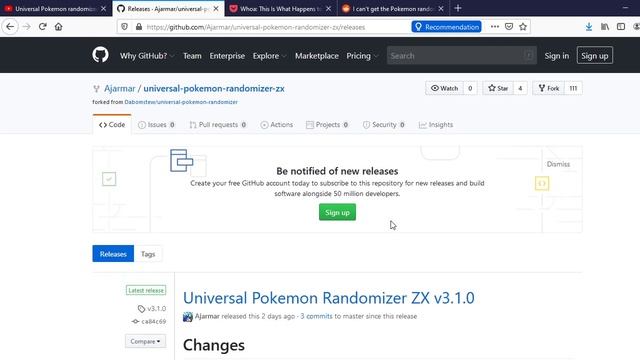The width and height of the screenshot is (640, 360).
Task: Click the browser forward arrow
Action: click(x=27, y=27)
